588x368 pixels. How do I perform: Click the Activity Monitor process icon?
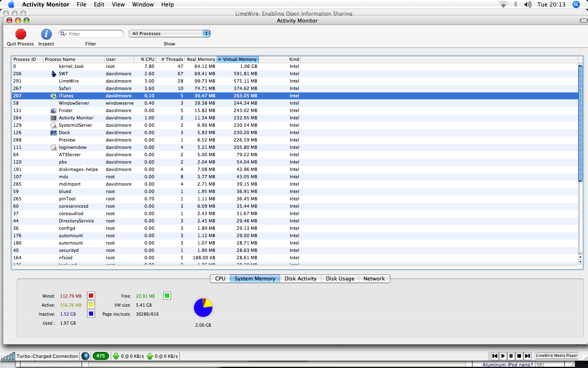click(53, 118)
